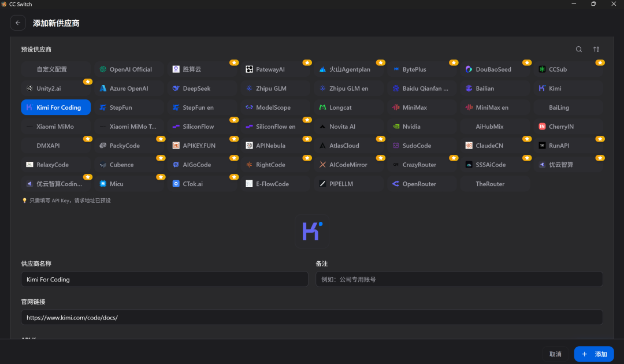Select the StepFun preset
624x364 pixels.
pyautogui.click(x=129, y=107)
